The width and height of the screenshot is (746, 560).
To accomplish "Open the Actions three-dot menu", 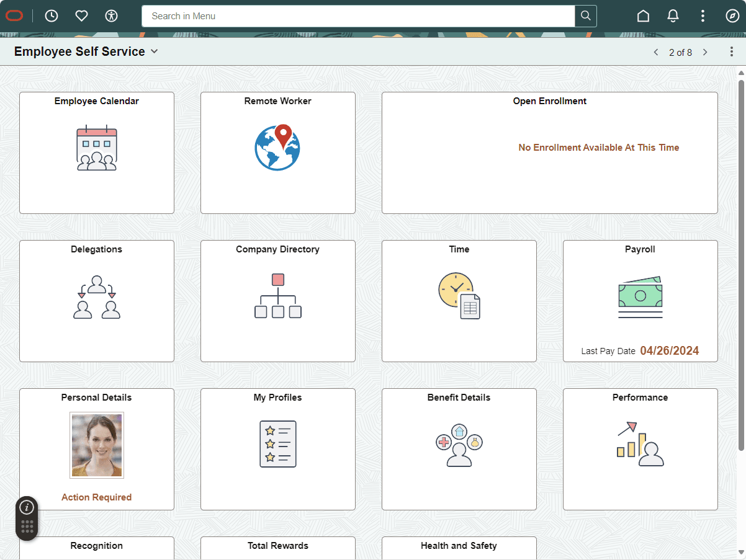I will tap(703, 16).
